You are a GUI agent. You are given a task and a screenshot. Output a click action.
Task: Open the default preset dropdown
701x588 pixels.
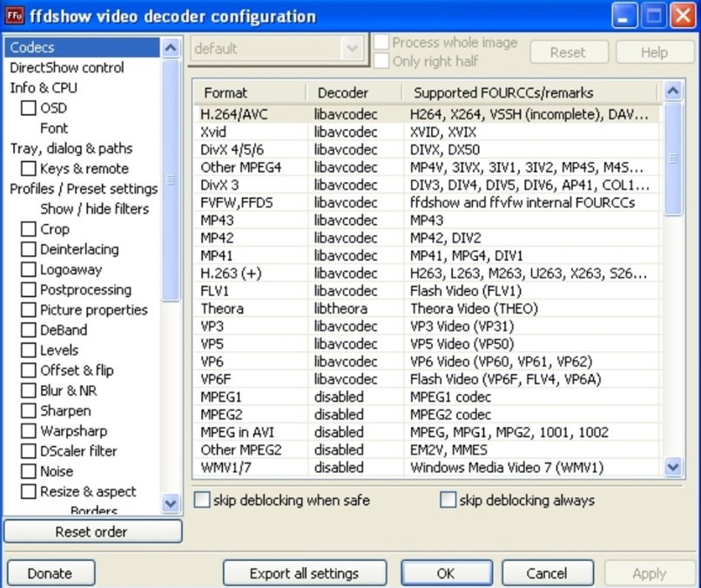(x=352, y=50)
